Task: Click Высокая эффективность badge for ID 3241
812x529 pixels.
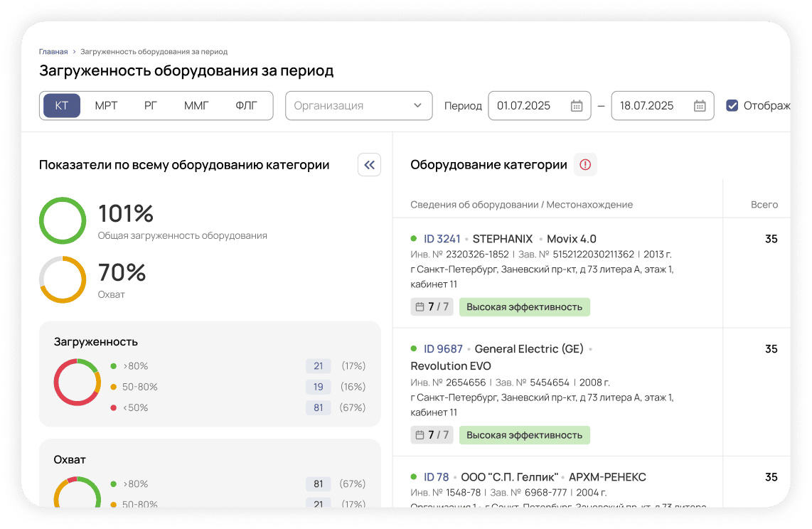Action: click(525, 307)
